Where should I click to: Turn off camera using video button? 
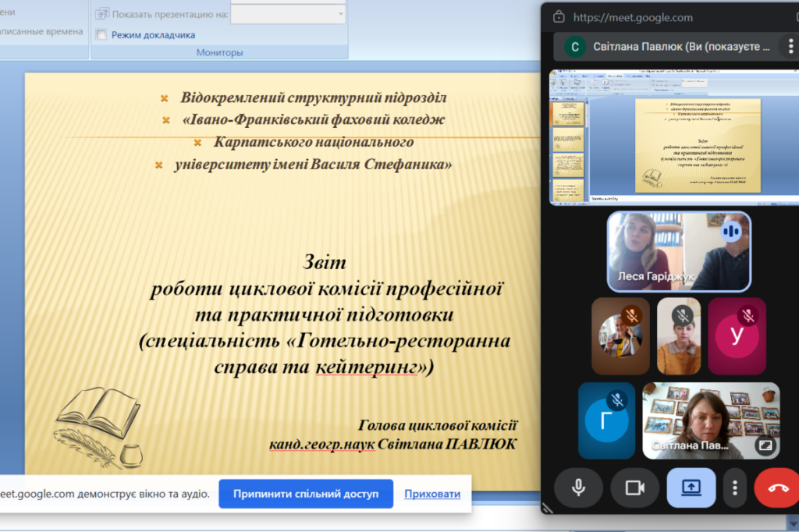pos(634,488)
